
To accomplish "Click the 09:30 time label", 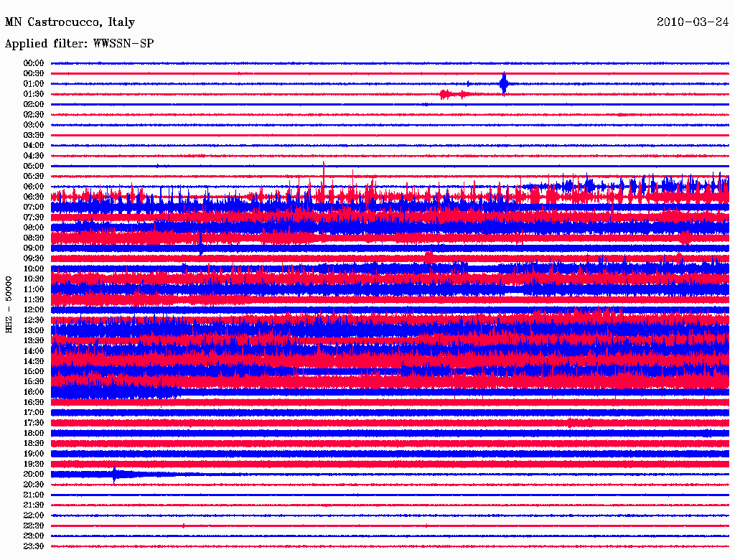I will 34,258.
